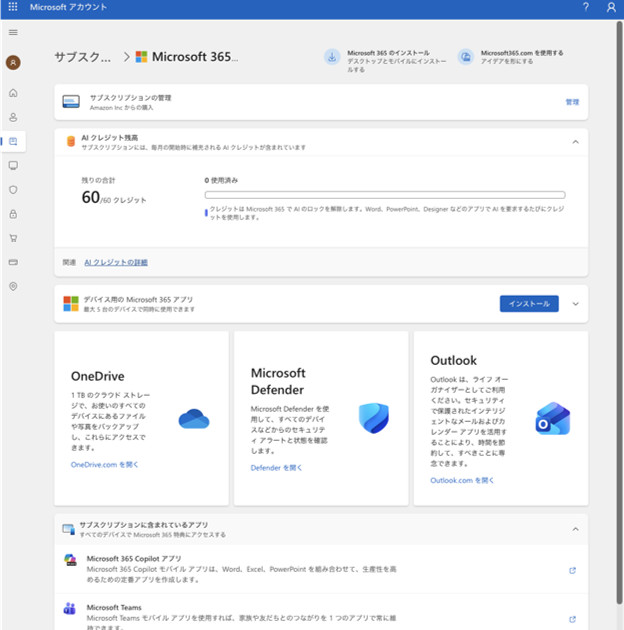Collapse the AI クレジット残高 section
Viewport: 624px width, 630px height.
575,142
